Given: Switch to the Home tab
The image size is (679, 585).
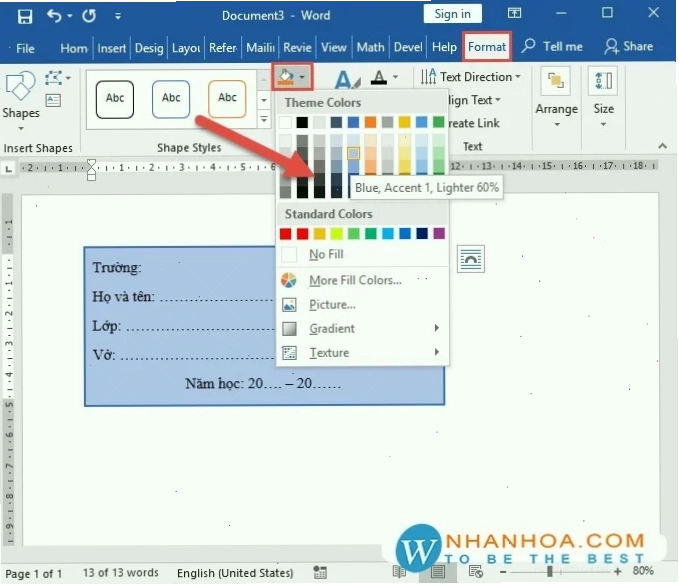Looking at the screenshot, I should pos(74,48).
